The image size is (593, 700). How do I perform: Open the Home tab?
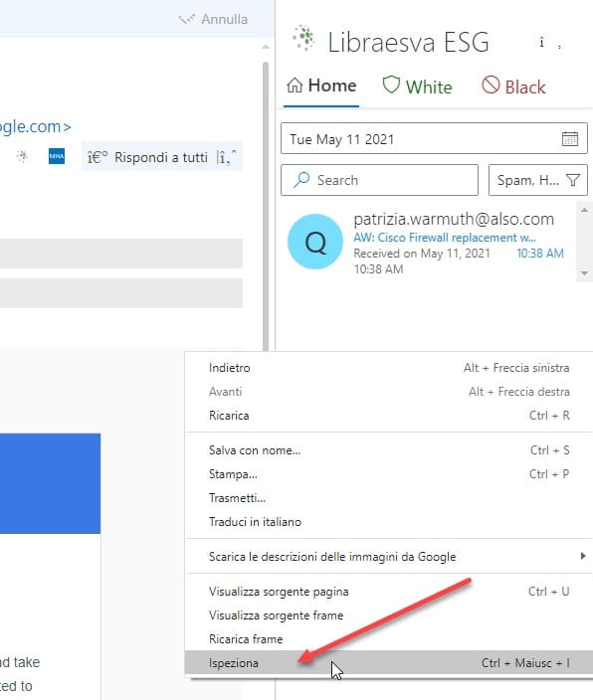click(x=321, y=86)
